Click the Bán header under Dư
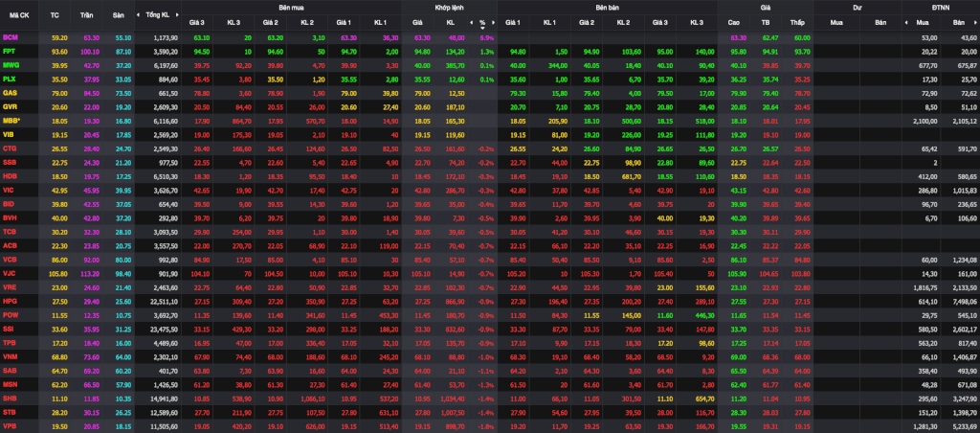This screenshot has width=980, height=433. point(880,23)
